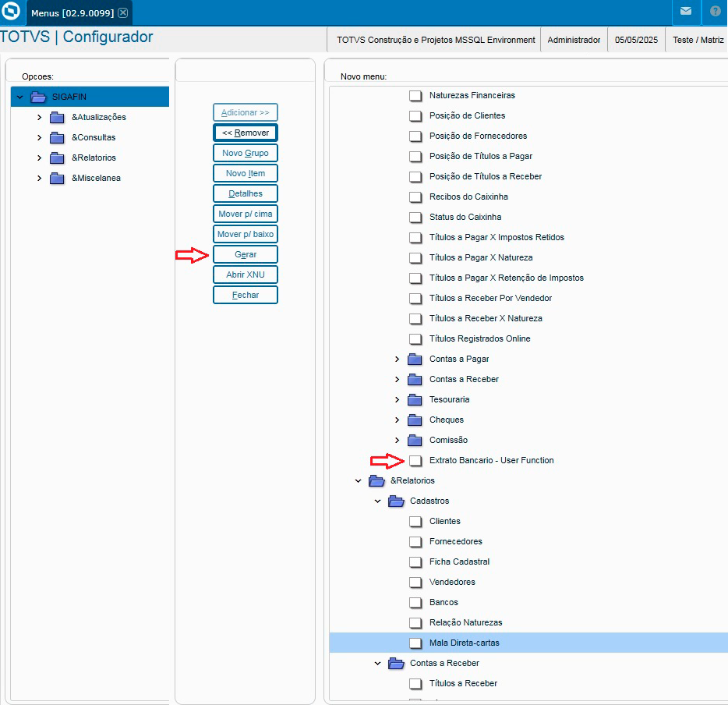The width and height of the screenshot is (728, 705).
Task: Open the mail envelope icon
Action: (x=686, y=11)
